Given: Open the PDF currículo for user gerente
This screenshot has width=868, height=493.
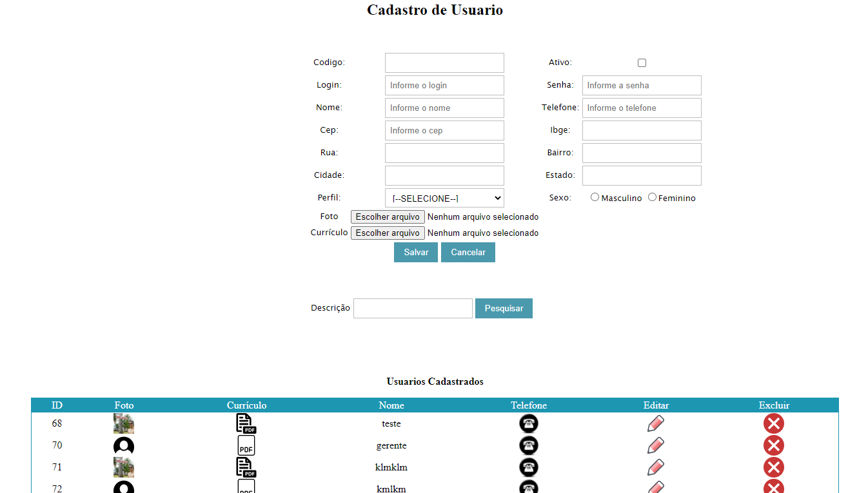Looking at the screenshot, I should click(246, 445).
